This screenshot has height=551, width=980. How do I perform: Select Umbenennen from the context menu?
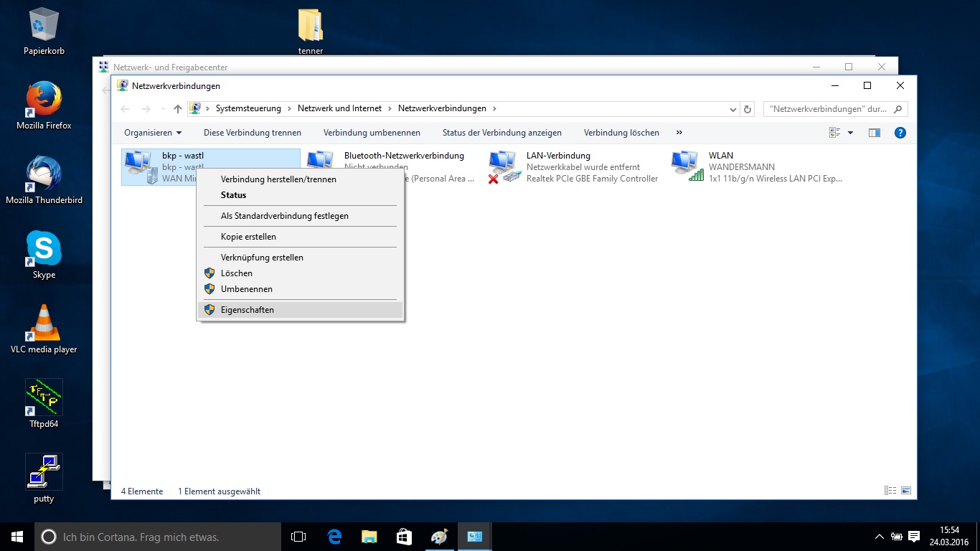click(x=246, y=289)
